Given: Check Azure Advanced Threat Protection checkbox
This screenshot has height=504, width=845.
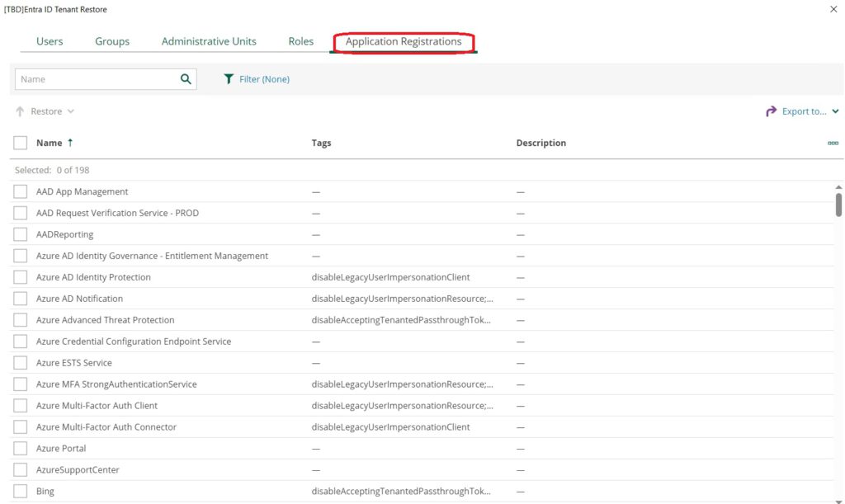Looking at the screenshot, I should pos(21,320).
